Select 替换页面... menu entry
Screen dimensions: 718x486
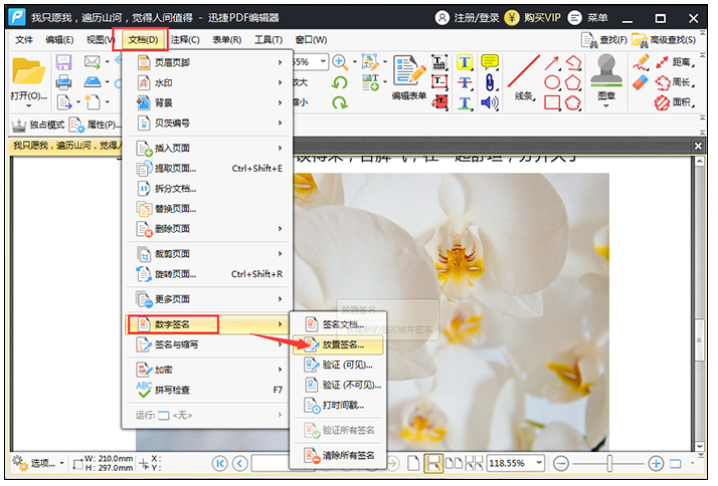coord(207,209)
